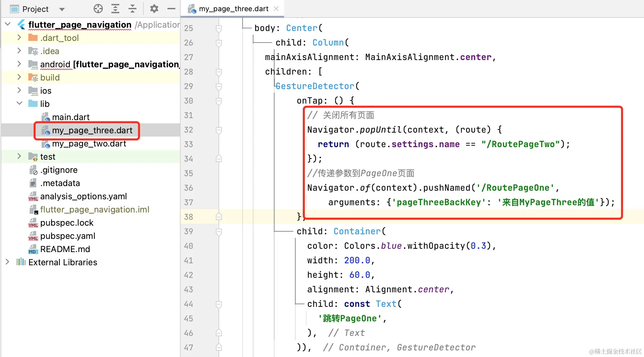
Task: Click the README.md MD file icon
Action: (x=33, y=249)
